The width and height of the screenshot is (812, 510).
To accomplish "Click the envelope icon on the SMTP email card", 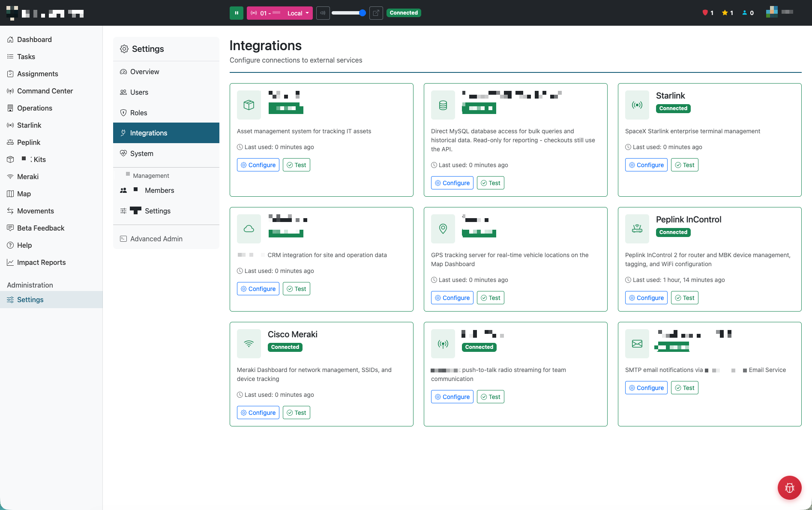I will click(637, 343).
